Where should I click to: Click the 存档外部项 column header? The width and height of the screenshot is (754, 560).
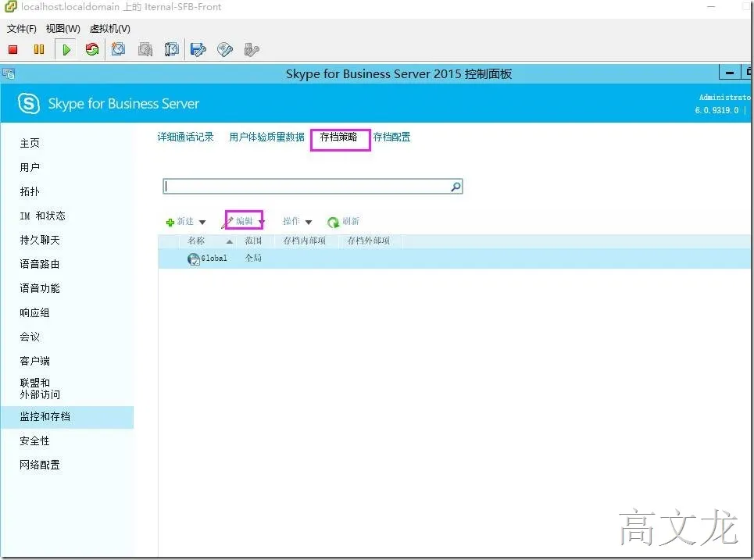[368, 241]
